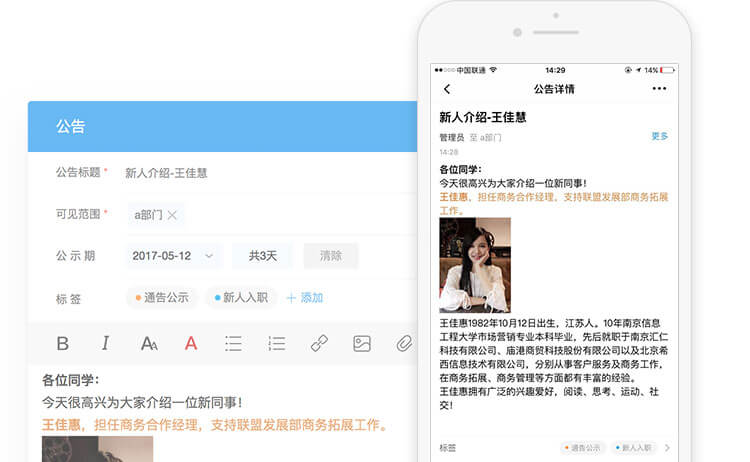This screenshot has height=462, width=750.
Task: Insert a bulleted list
Action: (233, 344)
